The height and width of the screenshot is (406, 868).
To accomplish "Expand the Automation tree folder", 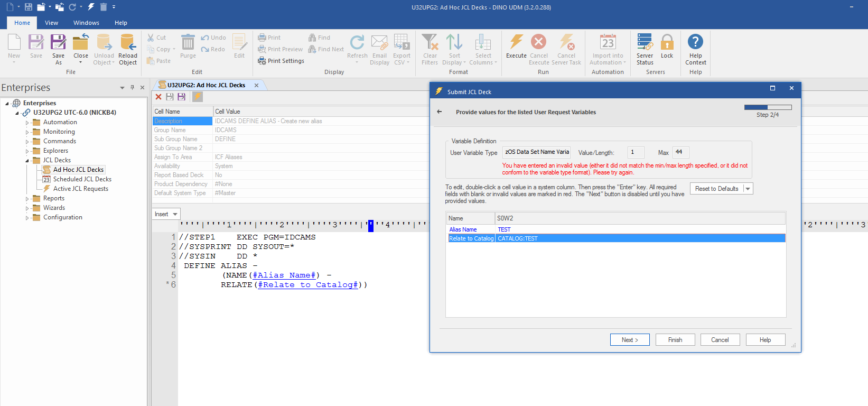I will tap(27, 123).
